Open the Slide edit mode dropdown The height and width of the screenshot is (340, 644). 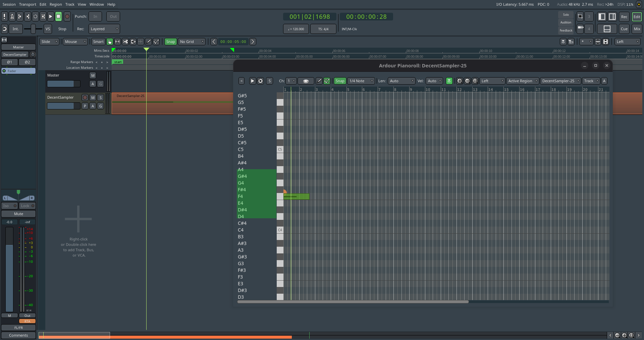49,42
